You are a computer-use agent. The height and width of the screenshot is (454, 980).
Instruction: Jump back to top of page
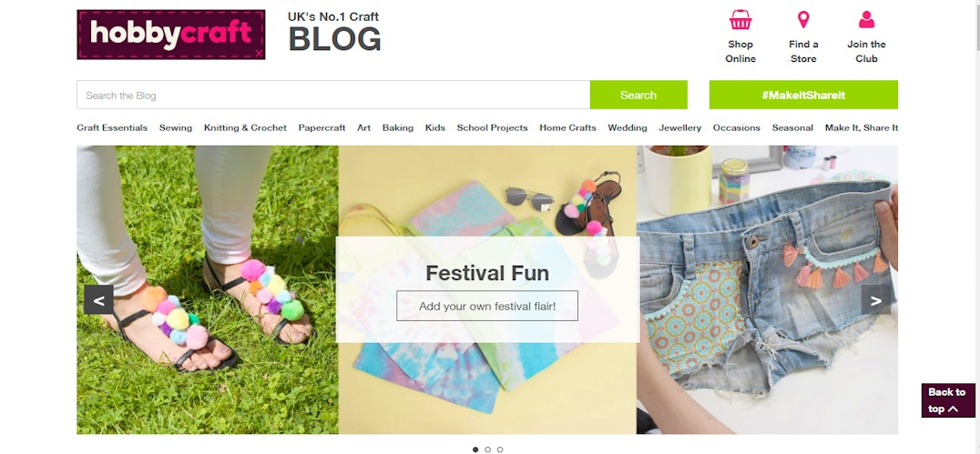pos(947,400)
